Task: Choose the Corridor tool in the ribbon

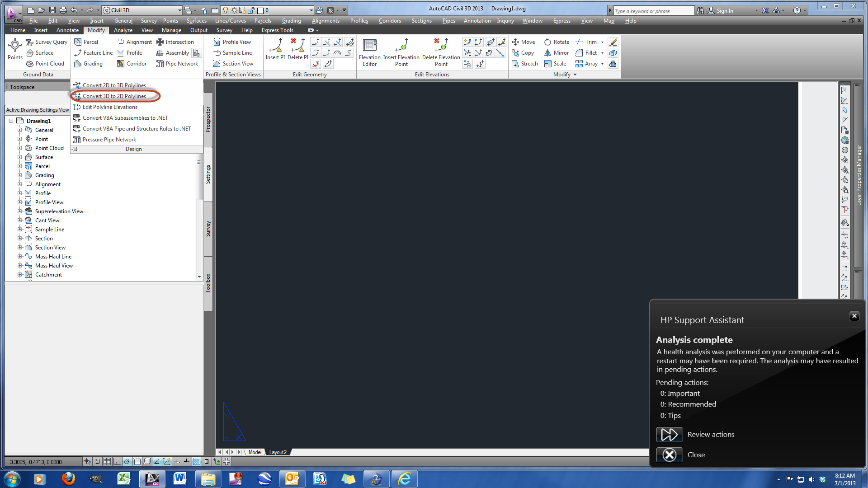Action: click(x=132, y=64)
